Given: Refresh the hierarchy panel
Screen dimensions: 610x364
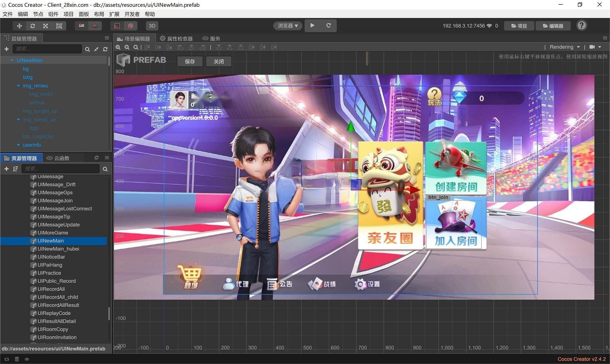Looking at the screenshot, I should [105, 49].
